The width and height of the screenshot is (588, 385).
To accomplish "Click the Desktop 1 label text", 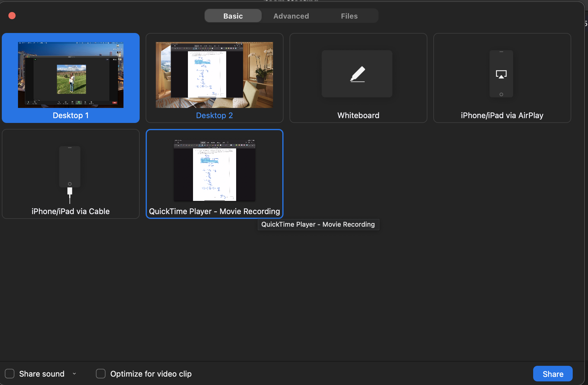I will (71, 115).
